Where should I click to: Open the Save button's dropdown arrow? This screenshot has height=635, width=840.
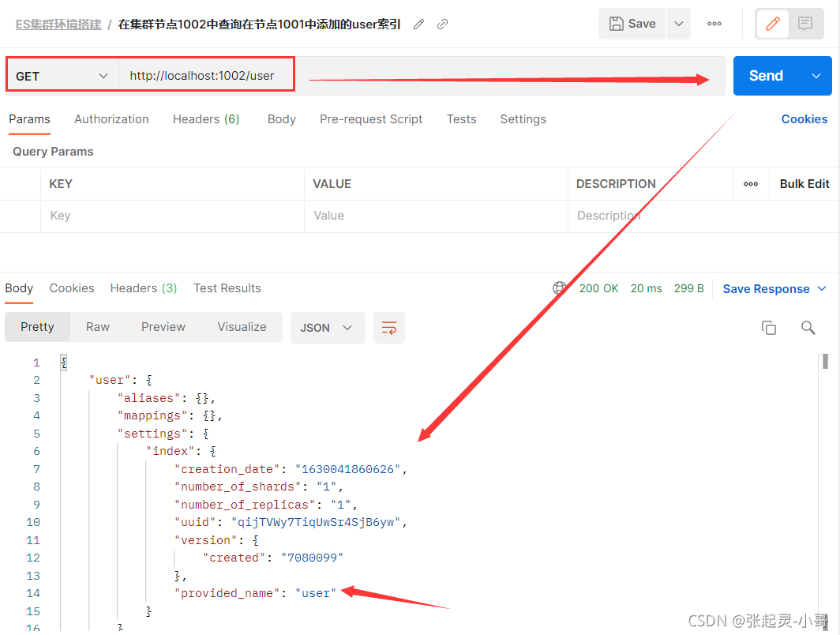(679, 24)
